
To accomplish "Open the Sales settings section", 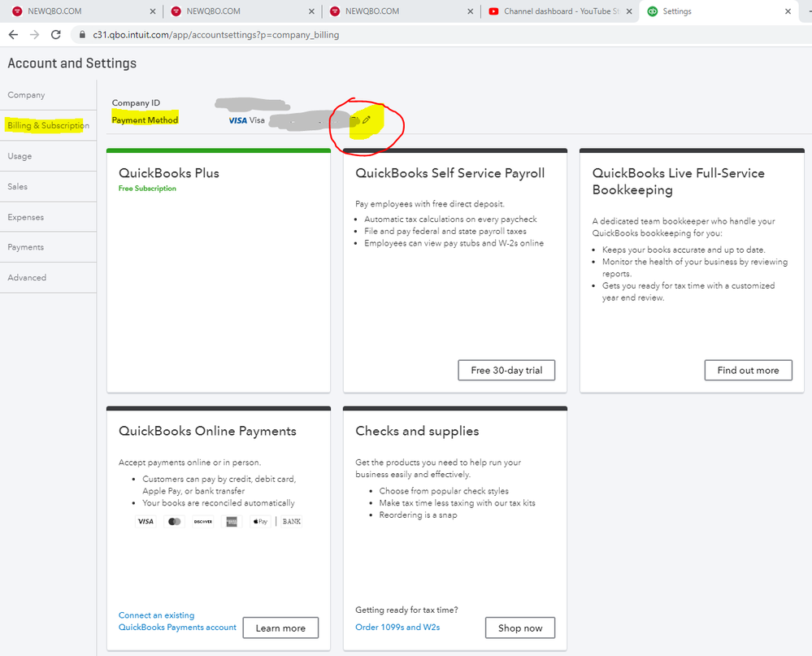I will [x=48, y=186].
